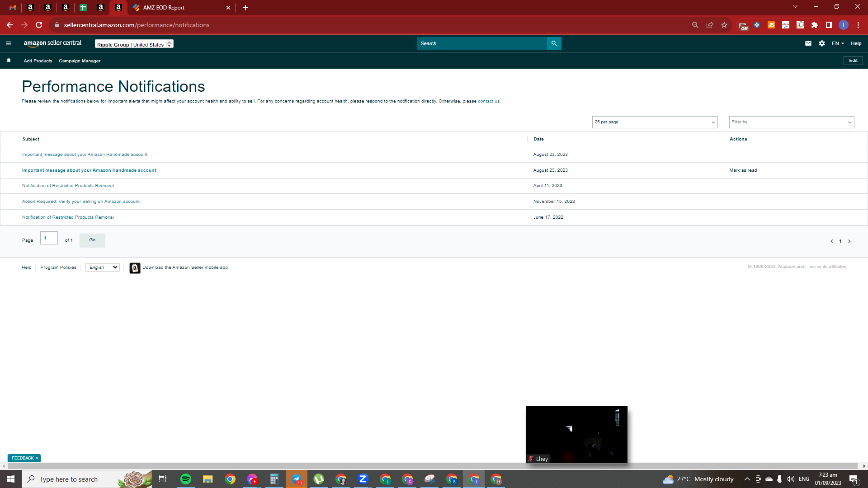This screenshot has width=868, height=488.
Task: Click the Amazon Seller Central logo
Action: (52, 43)
